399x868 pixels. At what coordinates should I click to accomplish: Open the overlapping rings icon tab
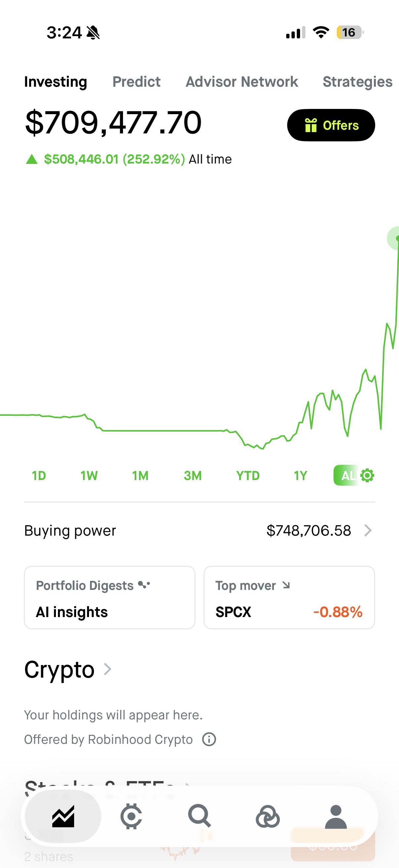[x=268, y=817]
